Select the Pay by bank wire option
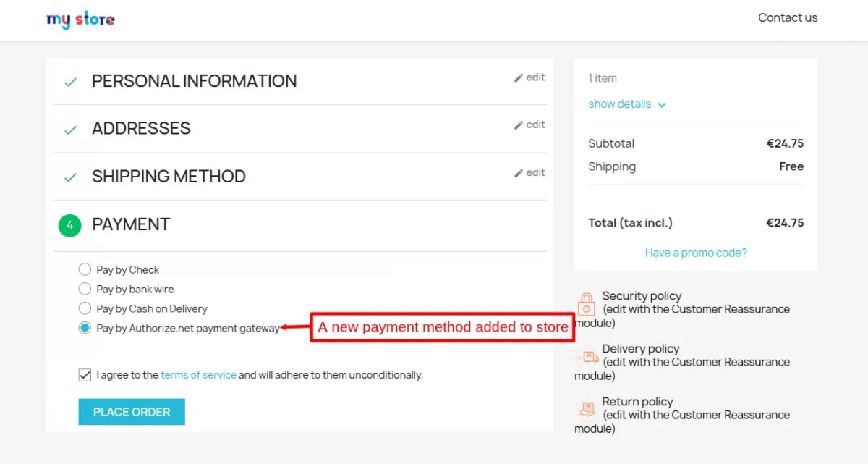Viewport: 868px width, 464px height. [85, 288]
